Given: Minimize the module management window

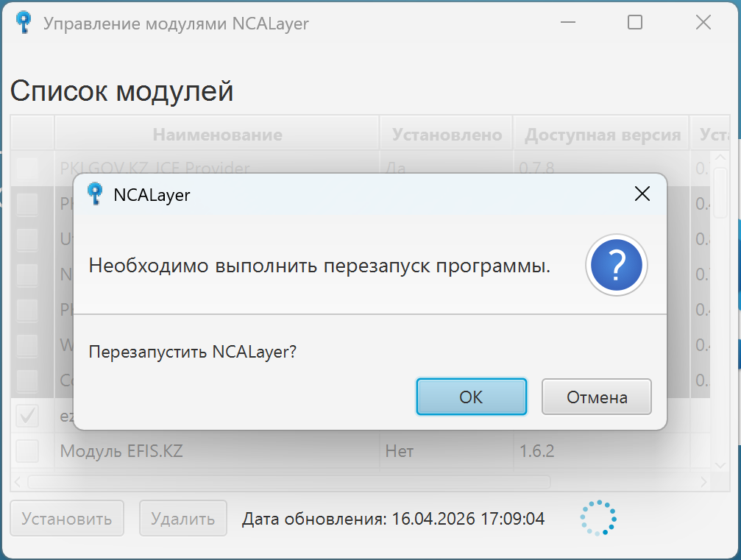Looking at the screenshot, I should pyautogui.click(x=568, y=22).
